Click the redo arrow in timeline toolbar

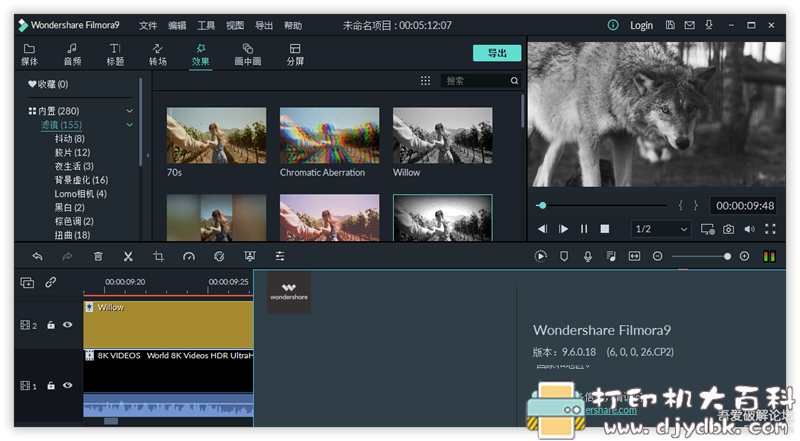67,256
